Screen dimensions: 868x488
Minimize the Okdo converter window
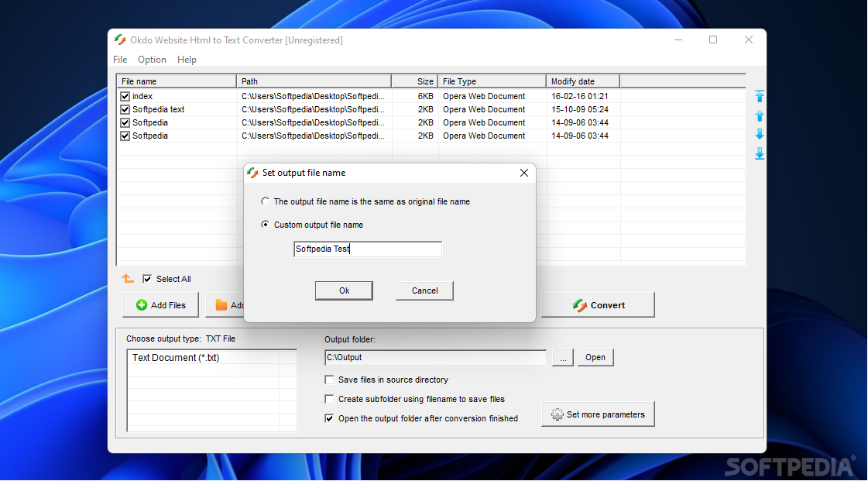coord(678,40)
